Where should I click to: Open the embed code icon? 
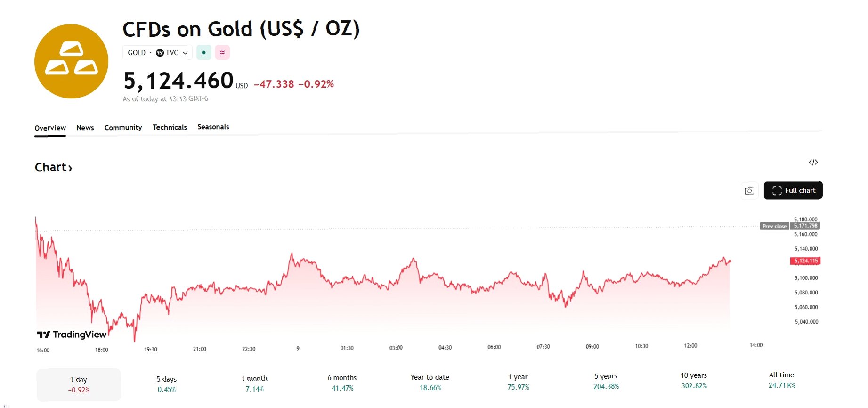pyautogui.click(x=813, y=162)
